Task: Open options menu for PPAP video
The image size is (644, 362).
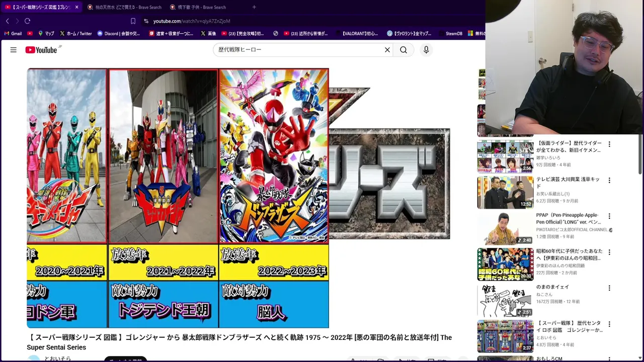Action: (609, 216)
